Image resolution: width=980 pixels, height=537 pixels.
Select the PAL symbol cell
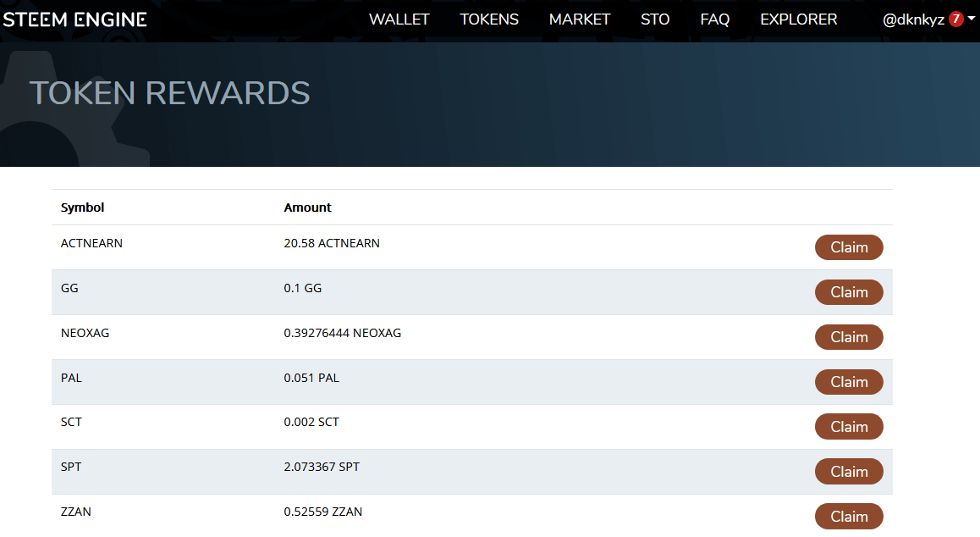click(x=71, y=378)
